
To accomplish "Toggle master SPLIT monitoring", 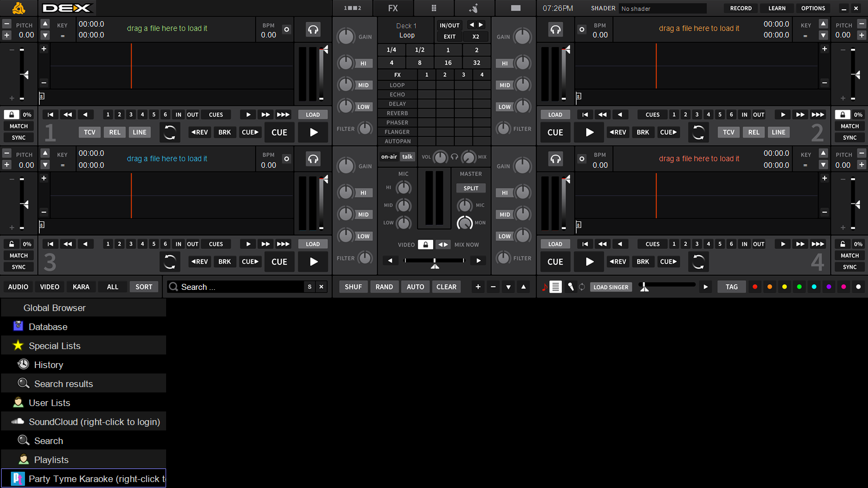I will pyautogui.click(x=471, y=188).
